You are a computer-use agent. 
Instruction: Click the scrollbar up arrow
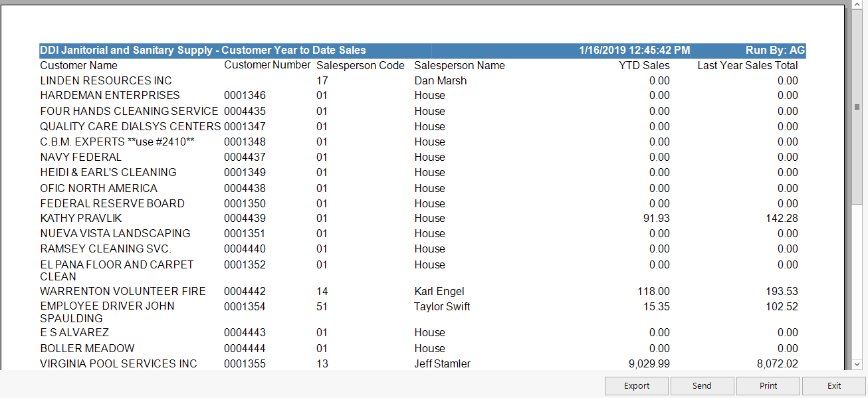(x=857, y=5)
